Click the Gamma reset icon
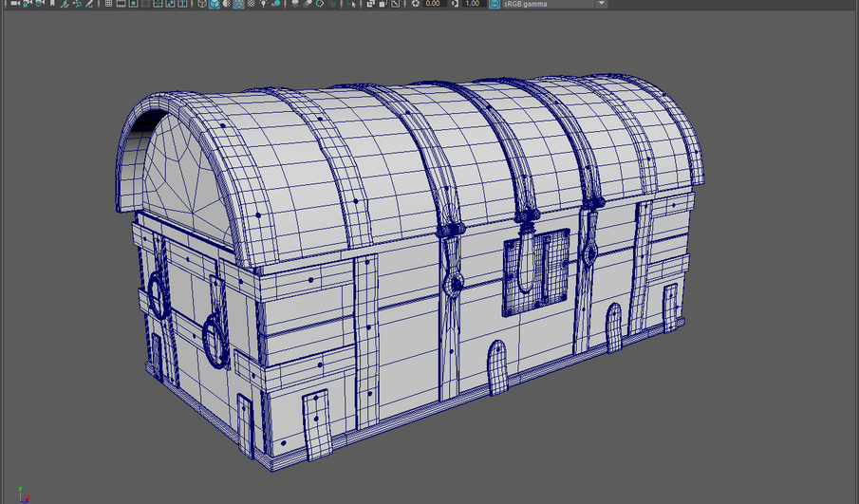859x504 pixels. pos(454,4)
